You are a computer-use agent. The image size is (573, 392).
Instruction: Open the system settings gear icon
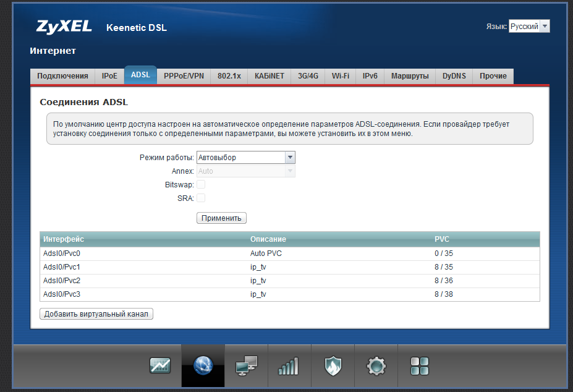[x=376, y=366]
